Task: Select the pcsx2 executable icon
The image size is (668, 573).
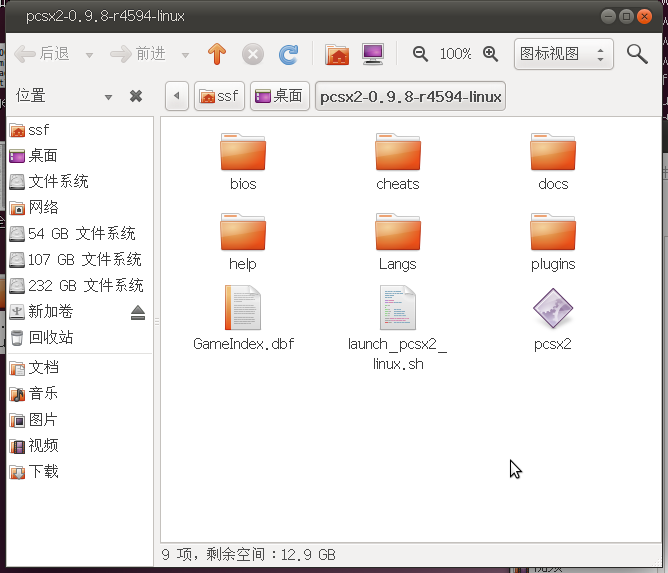Action: 553,319
